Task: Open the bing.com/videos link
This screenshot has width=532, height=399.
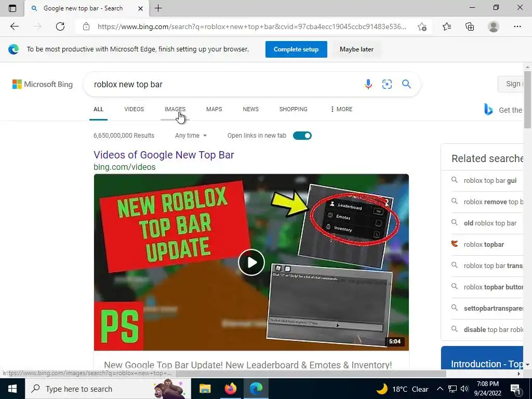Action: [125, 167]
